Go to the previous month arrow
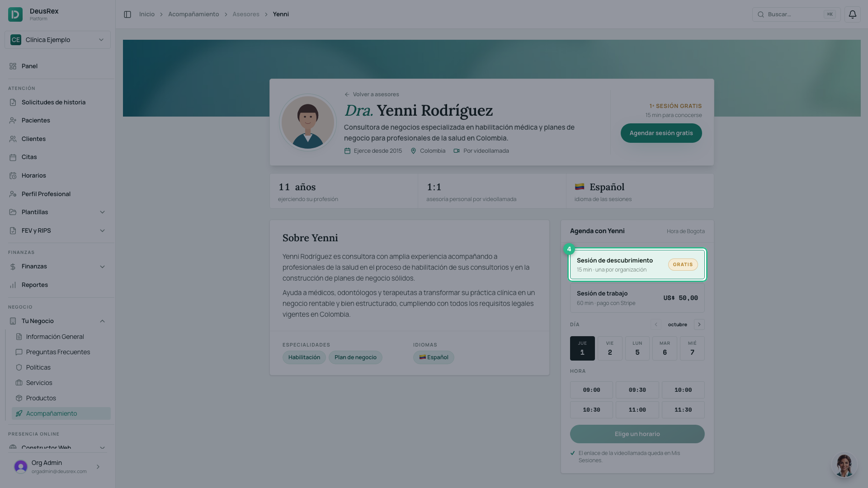The width and height of the screenshot is (868, 488). pyautogui.click(x=656, y=324)
